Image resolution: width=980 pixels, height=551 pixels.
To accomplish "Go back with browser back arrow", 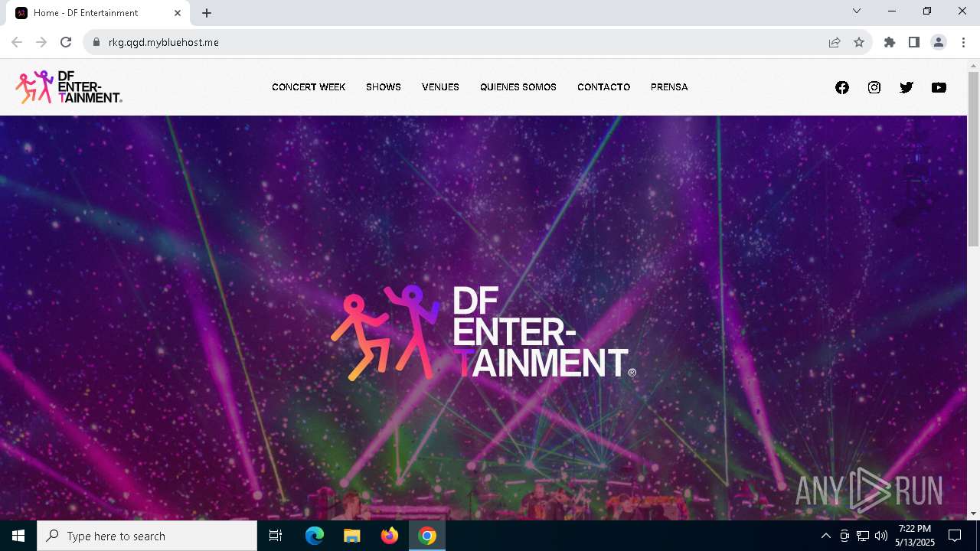I will 17,42.
